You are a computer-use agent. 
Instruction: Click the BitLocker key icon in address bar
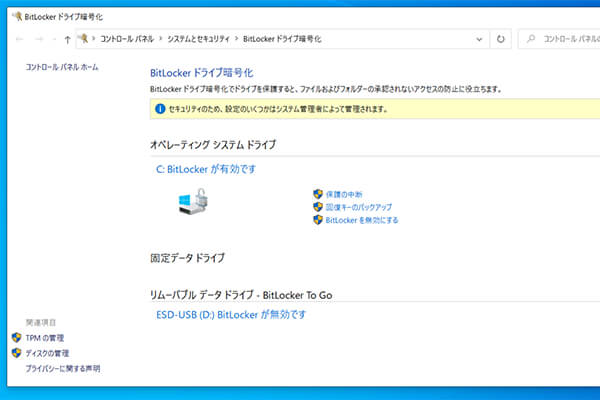tap(83, 38)
